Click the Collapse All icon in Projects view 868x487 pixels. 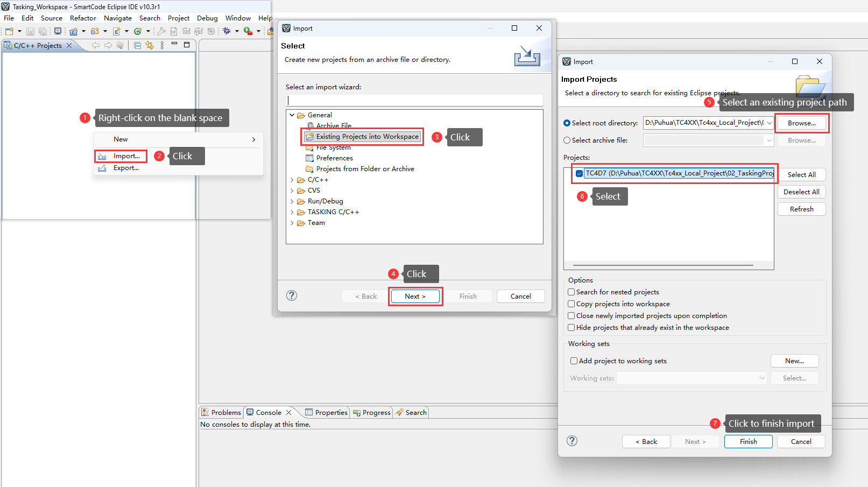137,46
